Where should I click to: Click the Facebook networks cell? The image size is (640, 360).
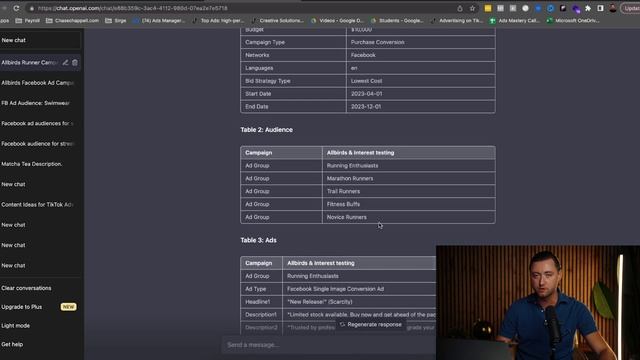(421, 55)
